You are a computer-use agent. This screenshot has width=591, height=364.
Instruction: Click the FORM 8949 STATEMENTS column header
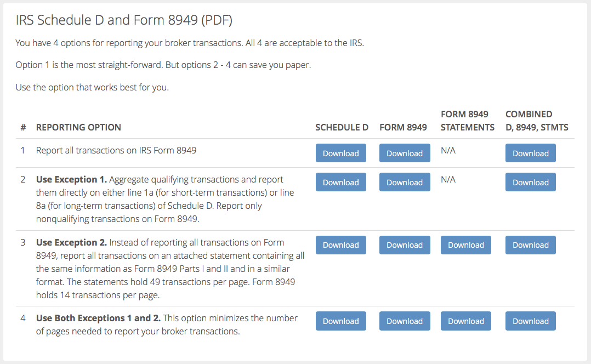pos(467,121)
